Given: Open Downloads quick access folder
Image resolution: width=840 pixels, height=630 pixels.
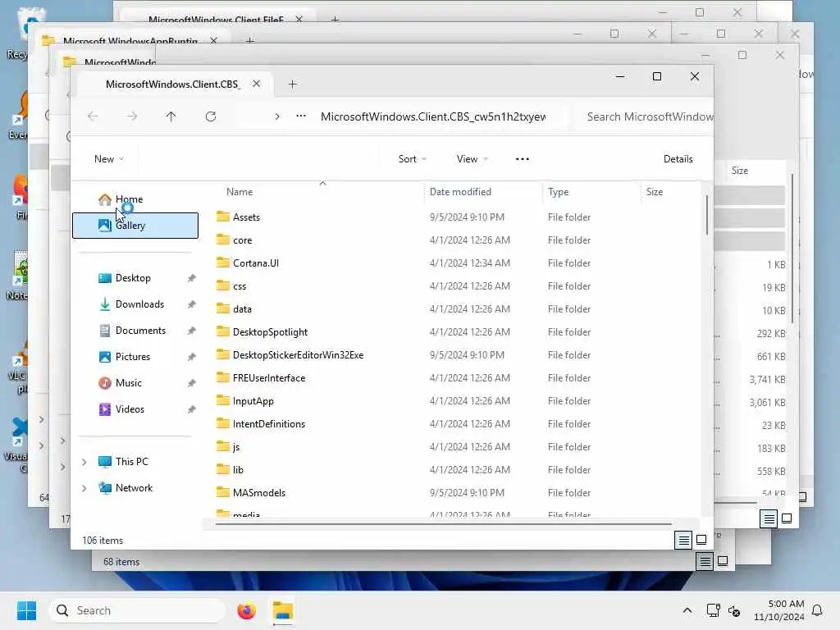Looking at the screenshot, I should (x=139, y=304).
